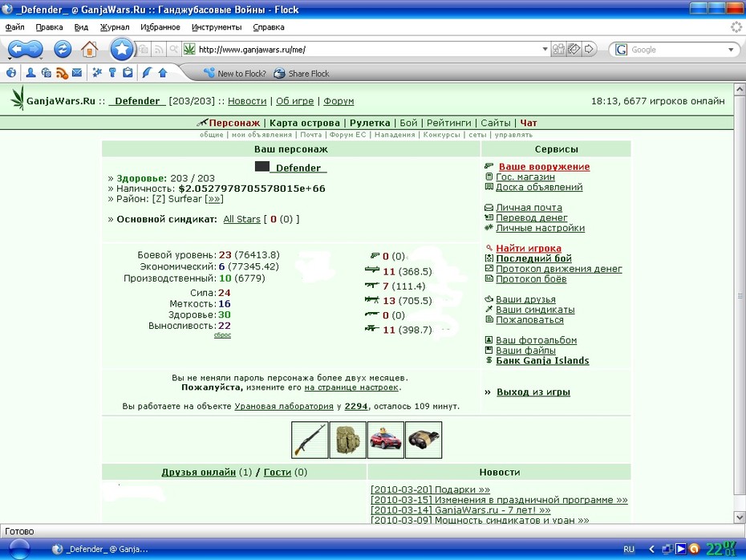Click the binoculars item thumbnail

(424, 440)
